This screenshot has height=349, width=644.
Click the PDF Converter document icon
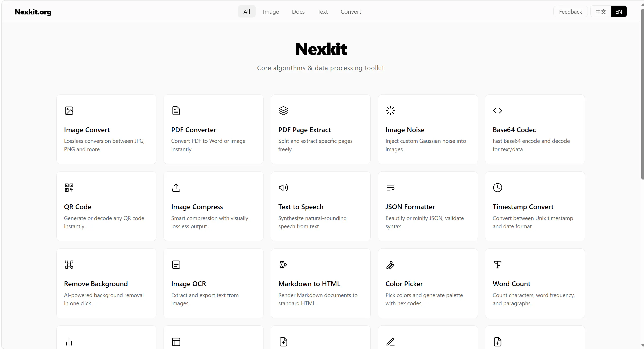pyautogui.click(x=176, y=111)
